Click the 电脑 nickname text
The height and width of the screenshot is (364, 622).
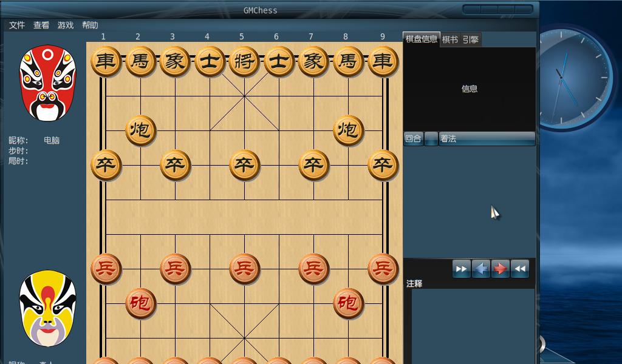pyautogui.click(x=52, y=140)
